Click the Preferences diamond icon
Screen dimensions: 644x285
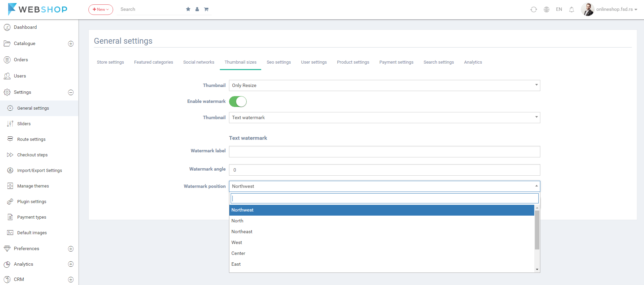click(7, 249)
